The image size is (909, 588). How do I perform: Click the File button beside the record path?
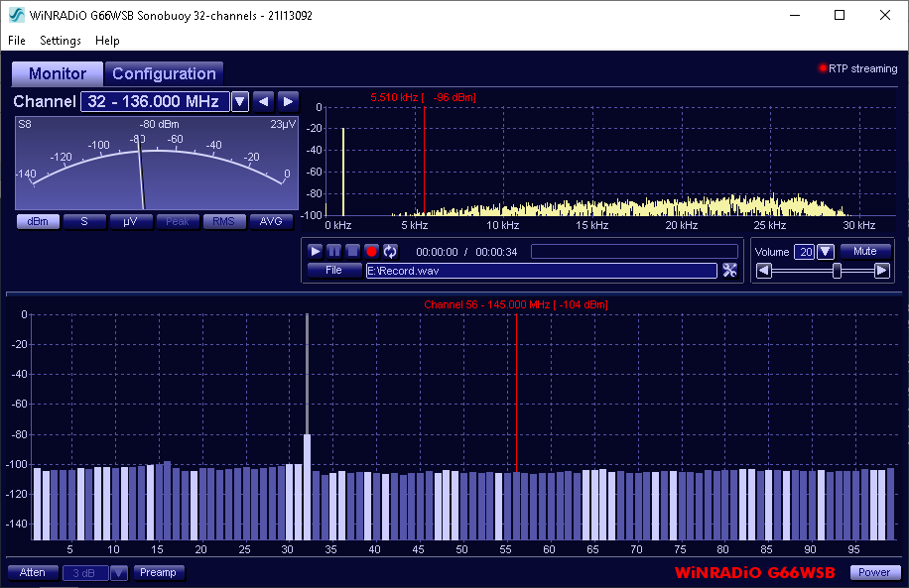tap(333, 270)
